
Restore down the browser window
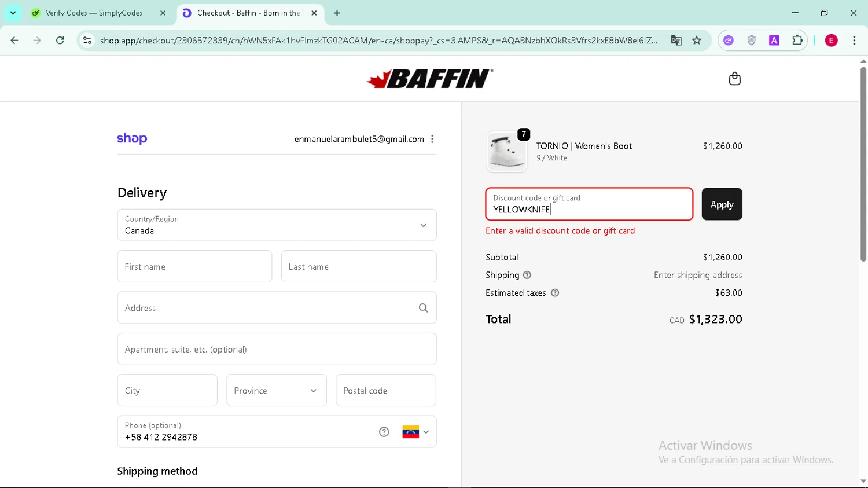[825, 13]
